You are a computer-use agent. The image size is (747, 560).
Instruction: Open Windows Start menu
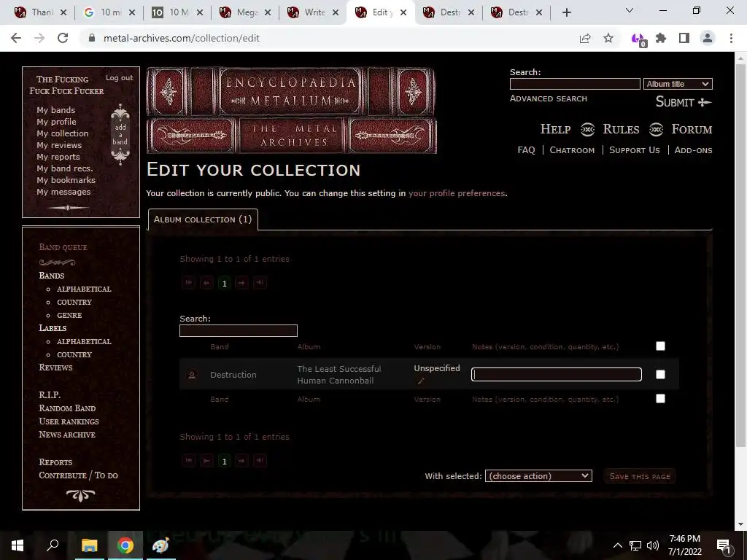tap(18, 545)
